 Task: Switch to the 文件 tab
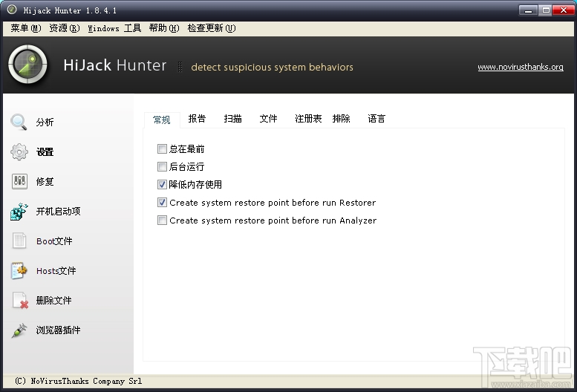pos(268,119)
